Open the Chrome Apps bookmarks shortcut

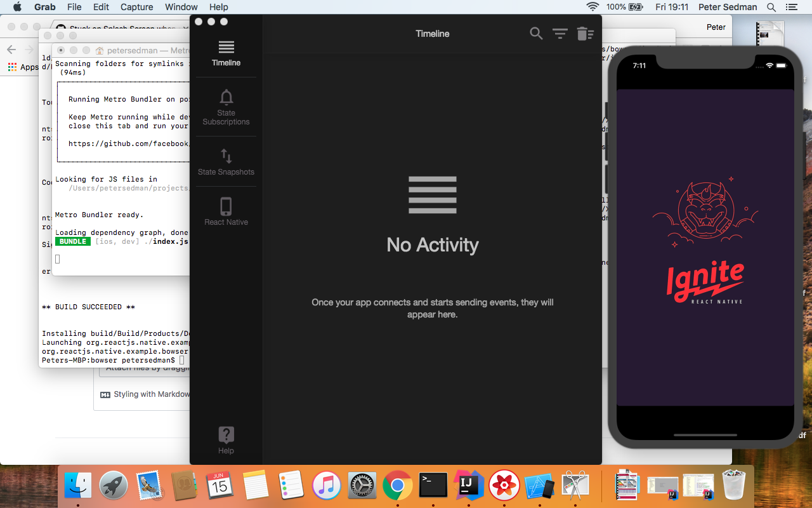pyautogui.click(x=23, y=67)
